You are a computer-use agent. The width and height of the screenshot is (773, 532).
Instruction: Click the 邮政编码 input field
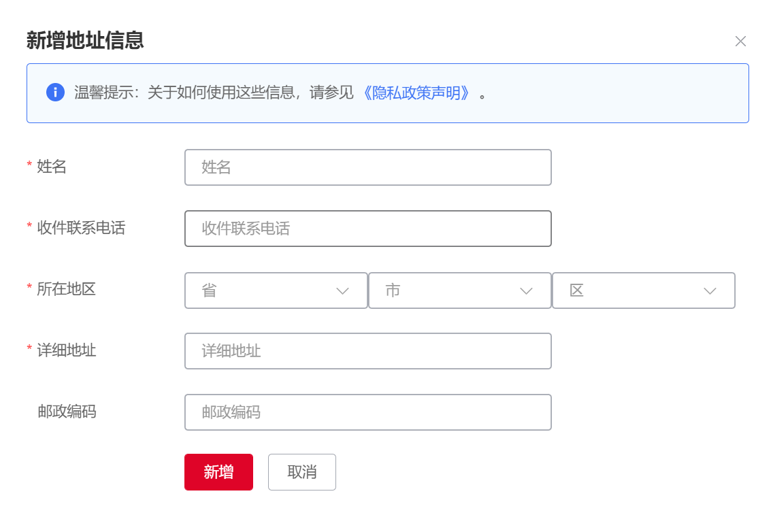tap(367, 412)
